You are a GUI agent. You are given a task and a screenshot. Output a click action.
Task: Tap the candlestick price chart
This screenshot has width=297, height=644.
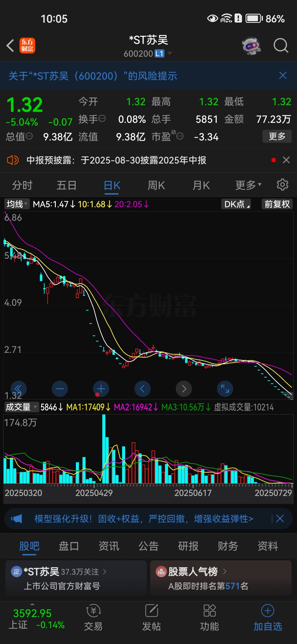(x=148, y=305)
